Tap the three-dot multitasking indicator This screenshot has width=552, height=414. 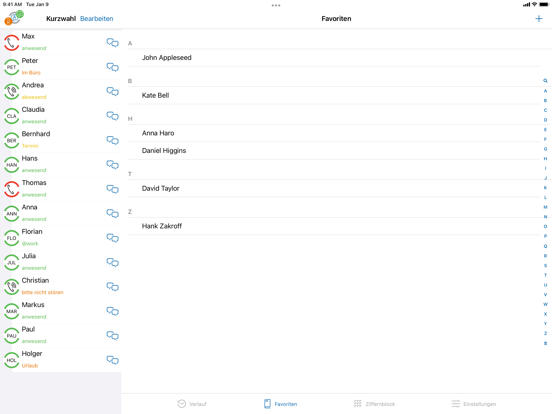(276, 5)
